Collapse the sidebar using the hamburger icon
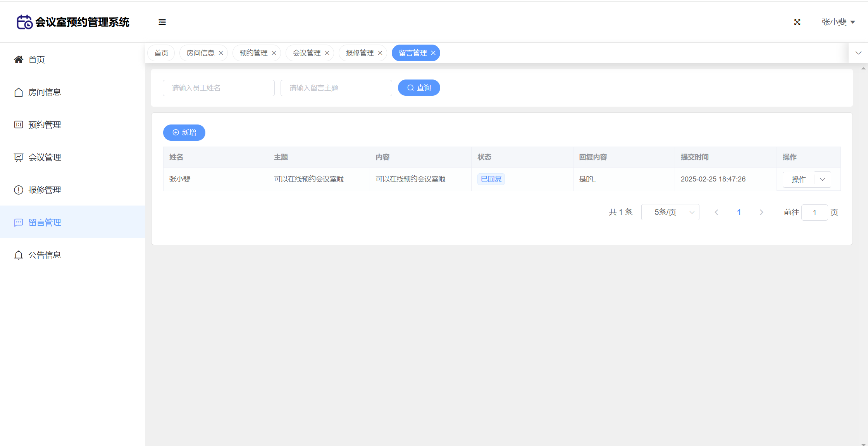Viewport: 868px width, 446px height. (162, 22)
